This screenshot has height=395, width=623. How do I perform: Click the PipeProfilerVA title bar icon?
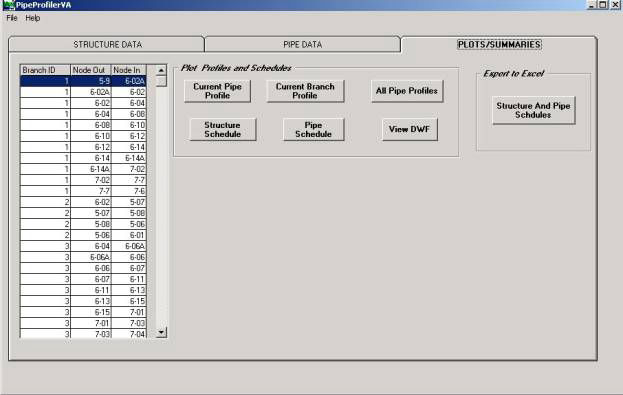click(x=8, y=5)
